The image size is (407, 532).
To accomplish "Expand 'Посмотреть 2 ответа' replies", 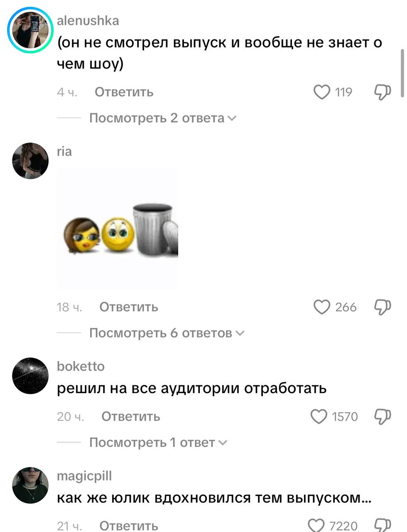I will [x=163, y=118].
